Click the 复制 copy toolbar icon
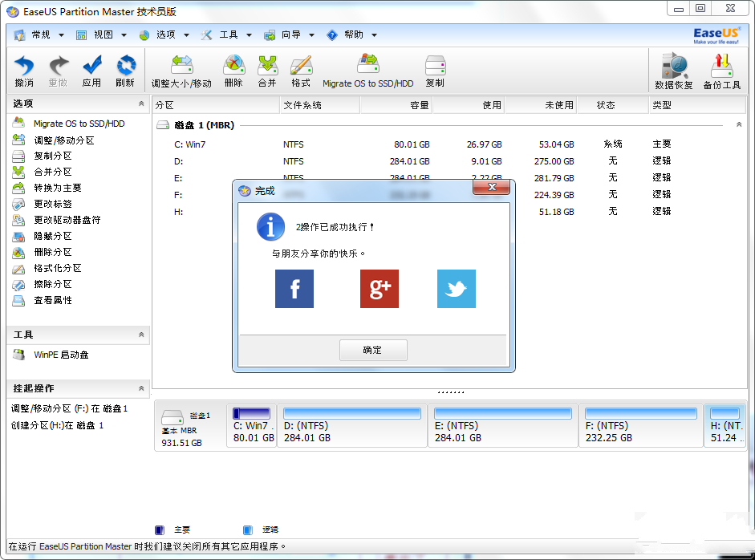This screenshot has width=755, height=560. [436, 71]
